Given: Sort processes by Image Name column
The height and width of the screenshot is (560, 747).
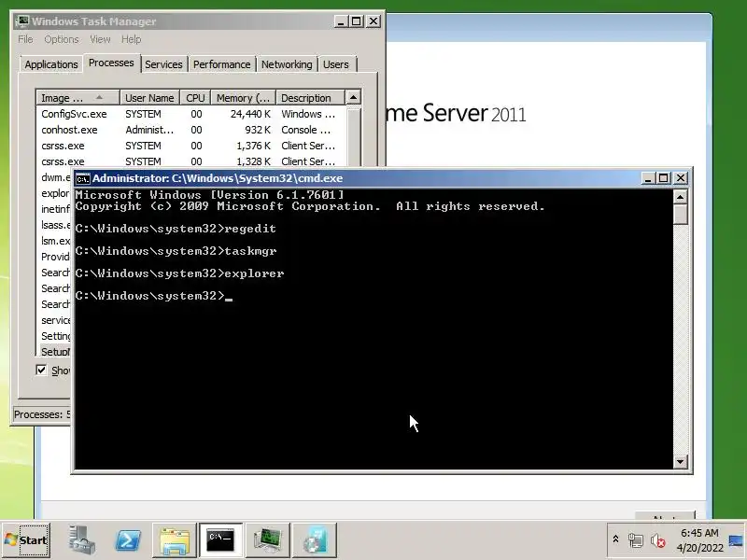Looking at the screenshot, I should pos(78,98).
